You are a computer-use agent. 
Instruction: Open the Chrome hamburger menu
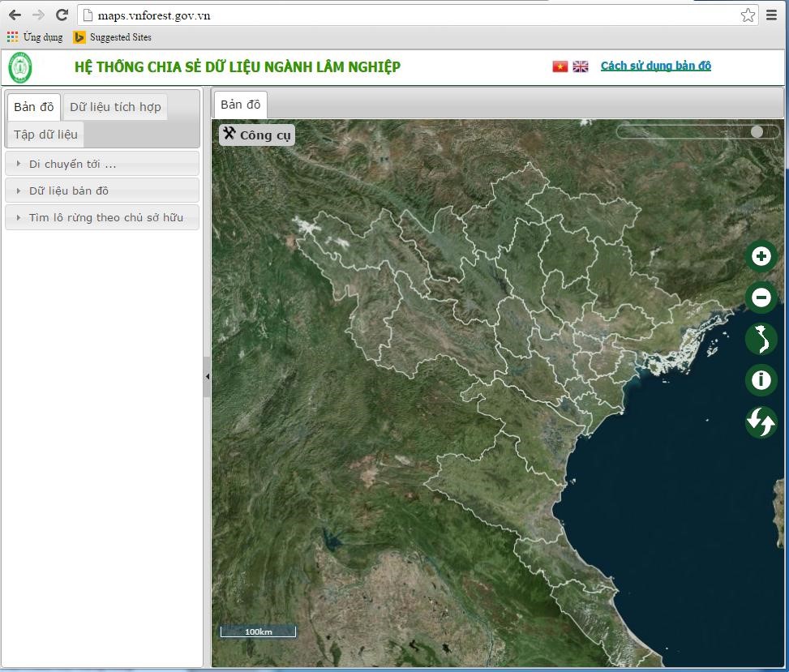click(771, 15)
